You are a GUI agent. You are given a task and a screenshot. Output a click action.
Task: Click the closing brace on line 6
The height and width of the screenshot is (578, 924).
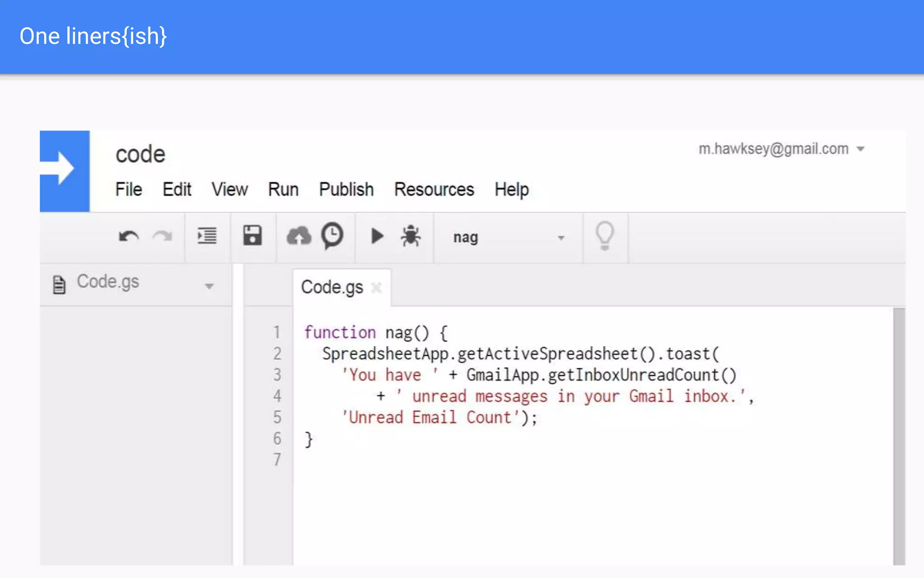(x=309, y=439)
